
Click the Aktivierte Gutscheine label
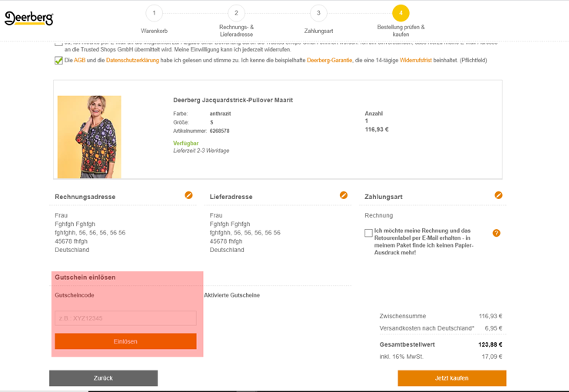tap(232, 295)
